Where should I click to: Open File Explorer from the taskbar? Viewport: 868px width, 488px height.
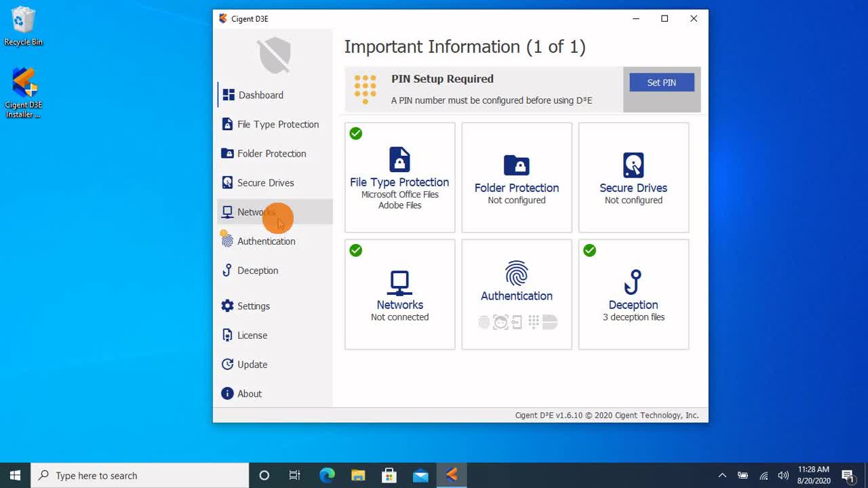(358, 475)
